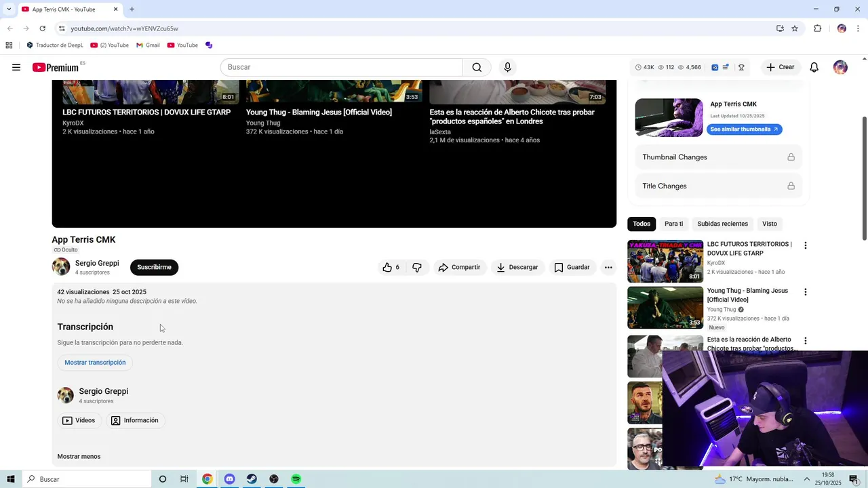This screenshot has height=488, width=868.
Task: Click the Chrome address bar URL
Action: pyautogui.click(x=125, y=28)
